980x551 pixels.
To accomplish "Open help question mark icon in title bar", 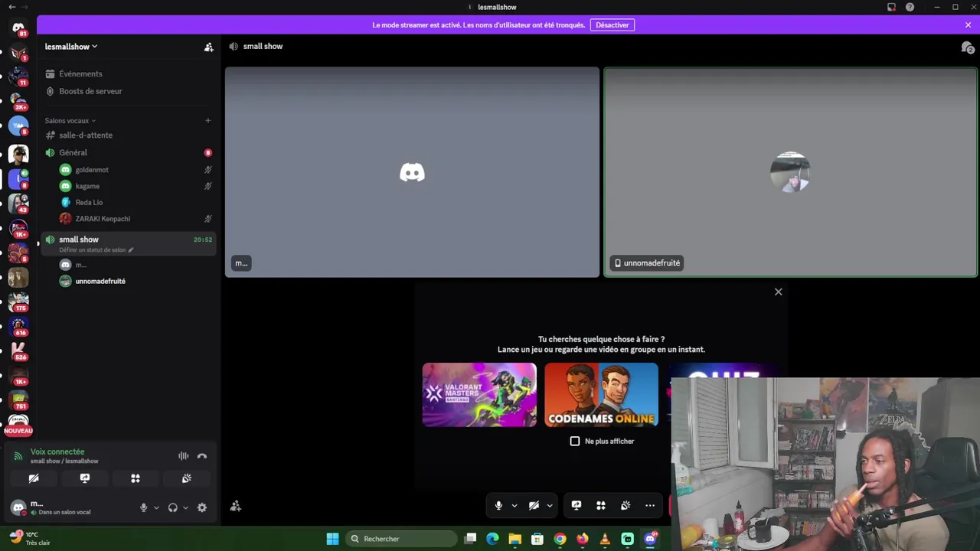I will tap(910, 7).
